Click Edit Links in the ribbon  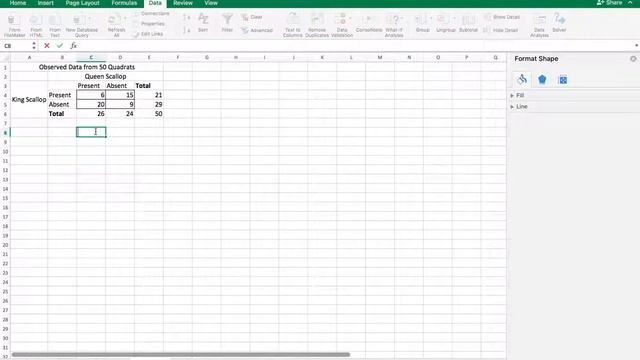click(148, 34)
